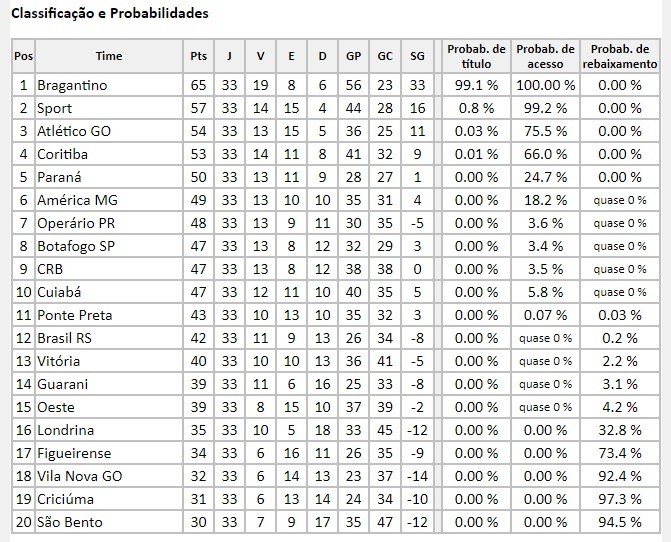671x542 pixels.
Task: Select the Operário PR team cell
Action: (109, 223)
